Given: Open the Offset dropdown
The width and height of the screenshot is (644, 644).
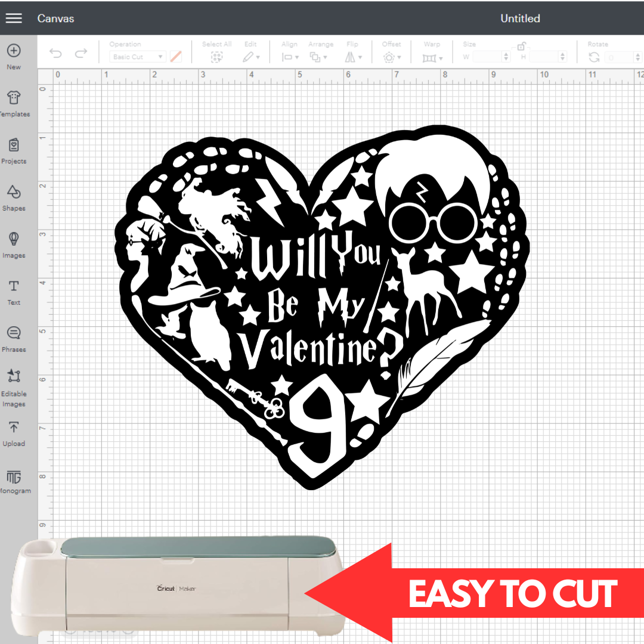Looking at the screenshot, I should (392, 57).
